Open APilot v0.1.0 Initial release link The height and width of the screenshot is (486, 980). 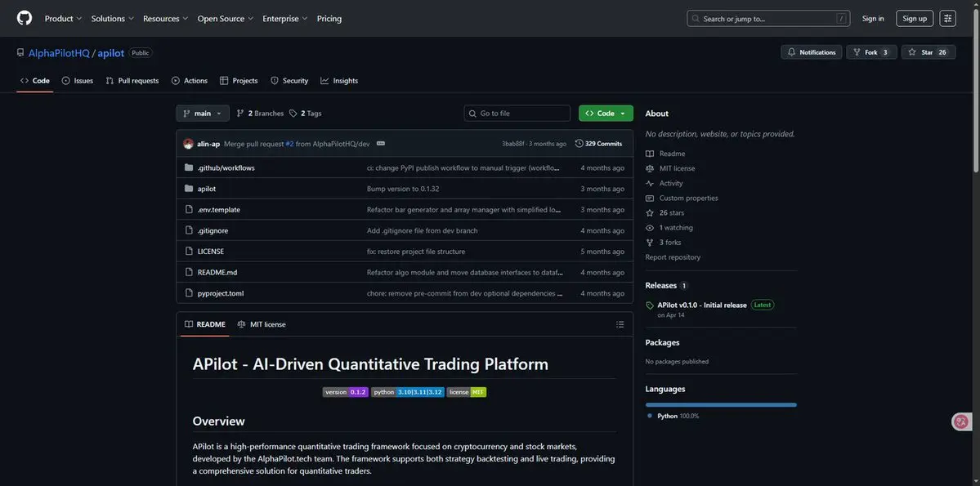701,305
